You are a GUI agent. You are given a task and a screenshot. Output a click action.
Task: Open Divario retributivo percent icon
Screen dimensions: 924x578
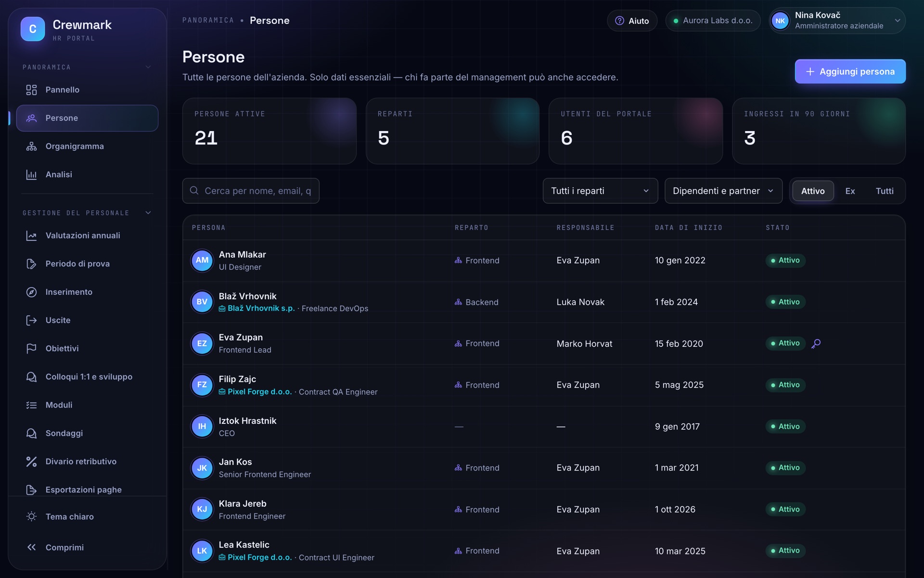coord(31,461)
